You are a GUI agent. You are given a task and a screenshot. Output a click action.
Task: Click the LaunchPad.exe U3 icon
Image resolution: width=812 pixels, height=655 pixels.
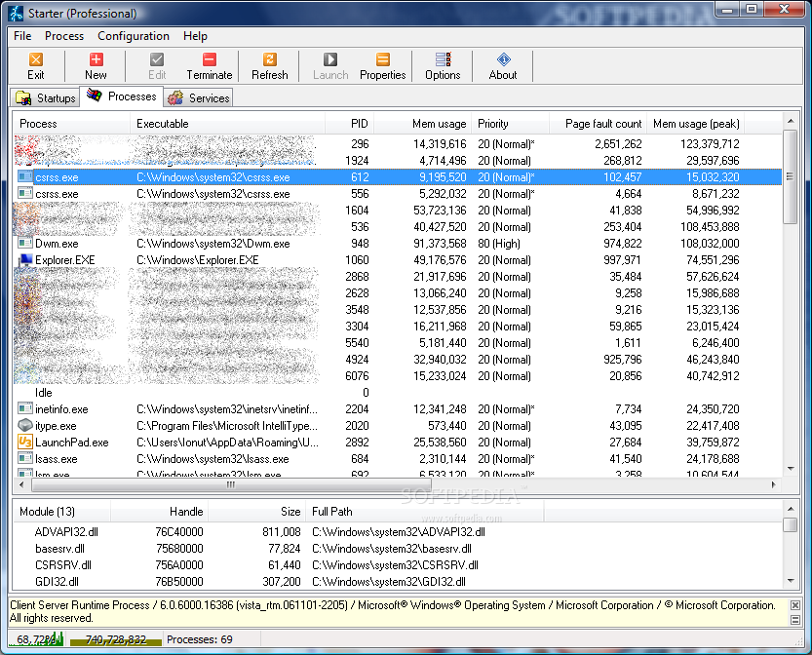point(25,443)
